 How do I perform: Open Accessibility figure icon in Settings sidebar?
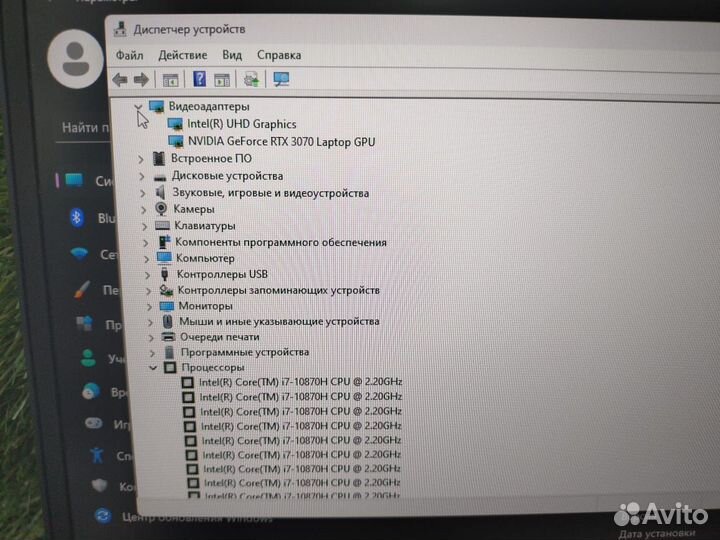click(x=97, y=455)
